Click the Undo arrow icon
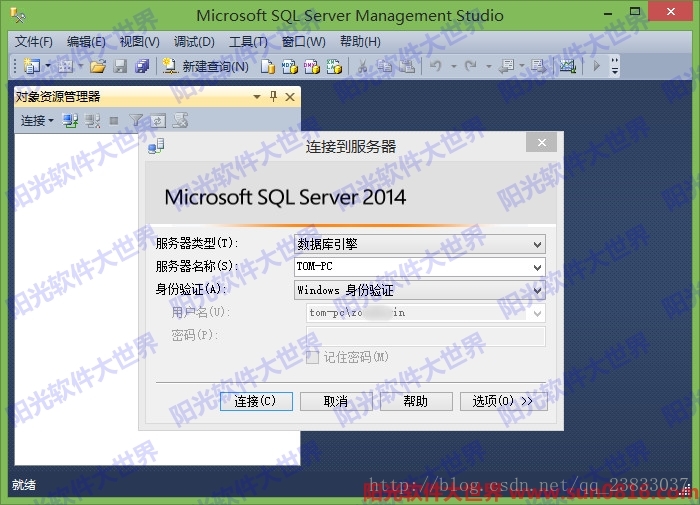This screenshot has width=700, height=505. [436, 66]
